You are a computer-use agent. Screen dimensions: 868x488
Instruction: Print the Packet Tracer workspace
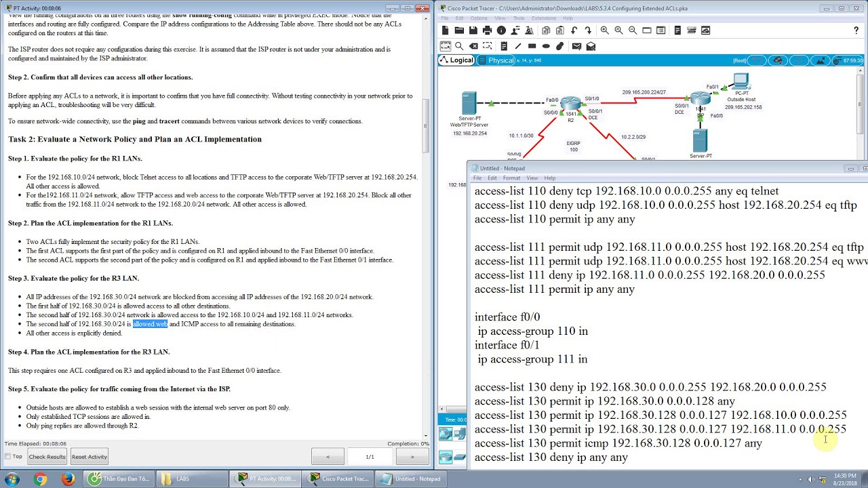[x=487, y=30]
